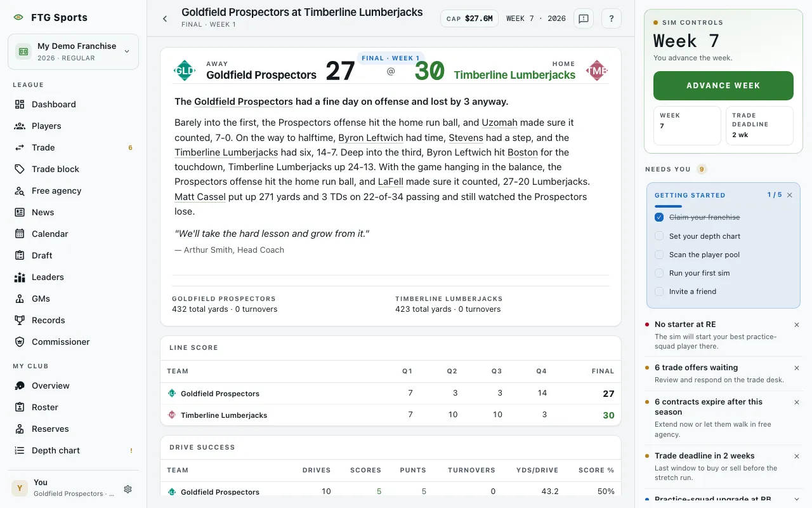The height and width of the screenshot is (508, 812).
Task: Go back using the left chevron arrow
Action: (x=165, y=18)
